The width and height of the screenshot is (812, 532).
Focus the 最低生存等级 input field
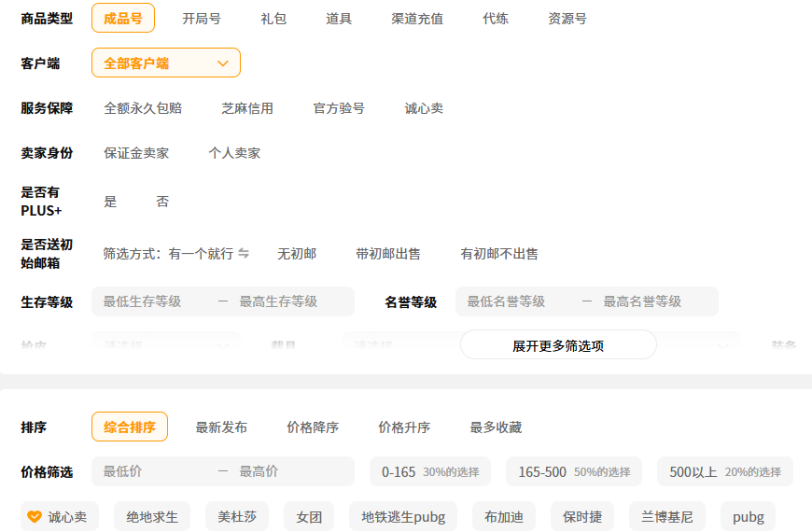154,301
